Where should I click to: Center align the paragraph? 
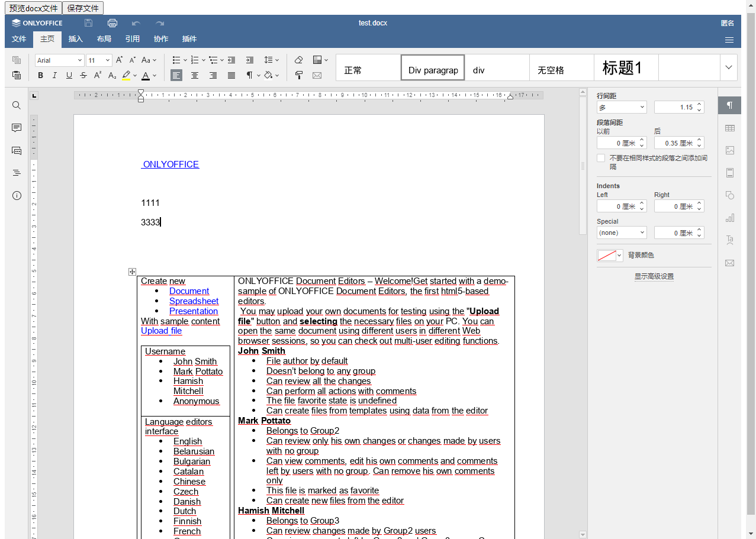click(195, 75)
